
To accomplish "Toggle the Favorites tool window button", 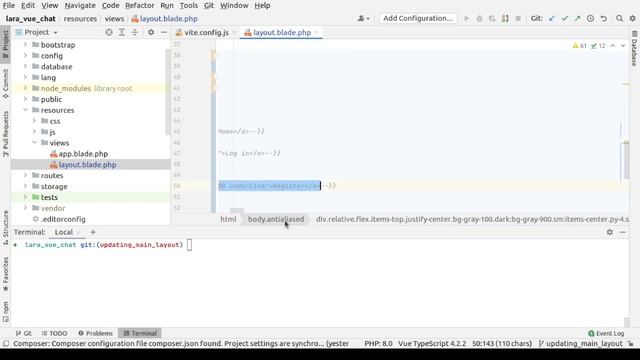I will pyautogui.click(x=5, y=275).
